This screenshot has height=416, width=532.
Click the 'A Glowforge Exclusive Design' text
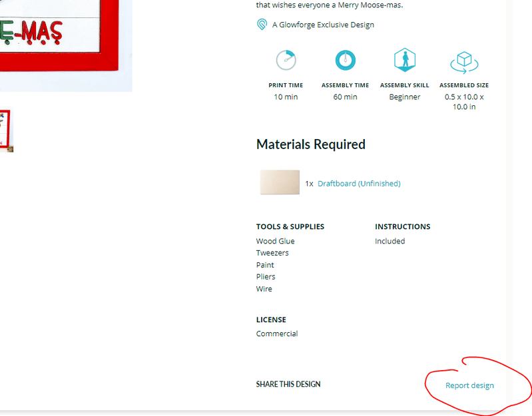pos(323,25)
